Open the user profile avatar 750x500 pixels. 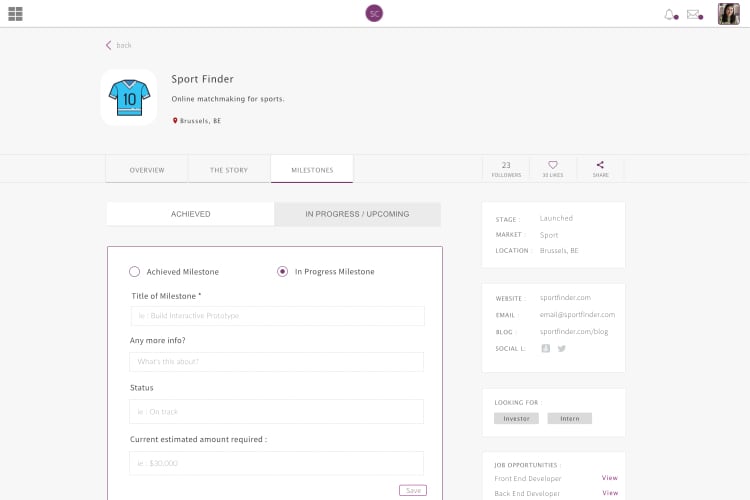click(728, 14)
